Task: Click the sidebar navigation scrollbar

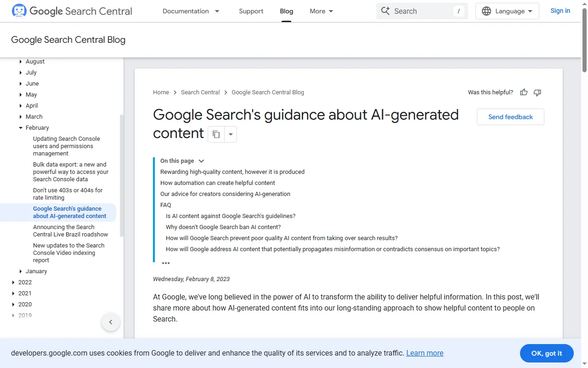Action: coord(122,175)
